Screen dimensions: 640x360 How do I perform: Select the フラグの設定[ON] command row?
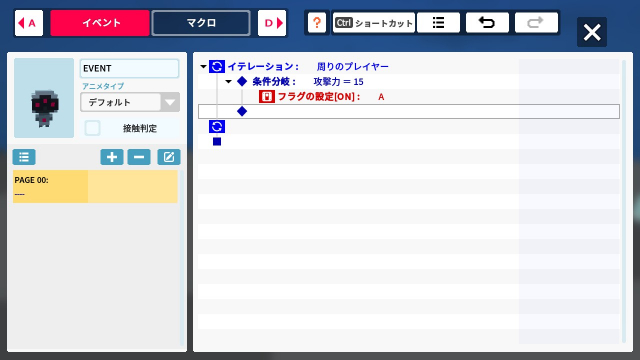pyautogui.click(x=409, y=97)
